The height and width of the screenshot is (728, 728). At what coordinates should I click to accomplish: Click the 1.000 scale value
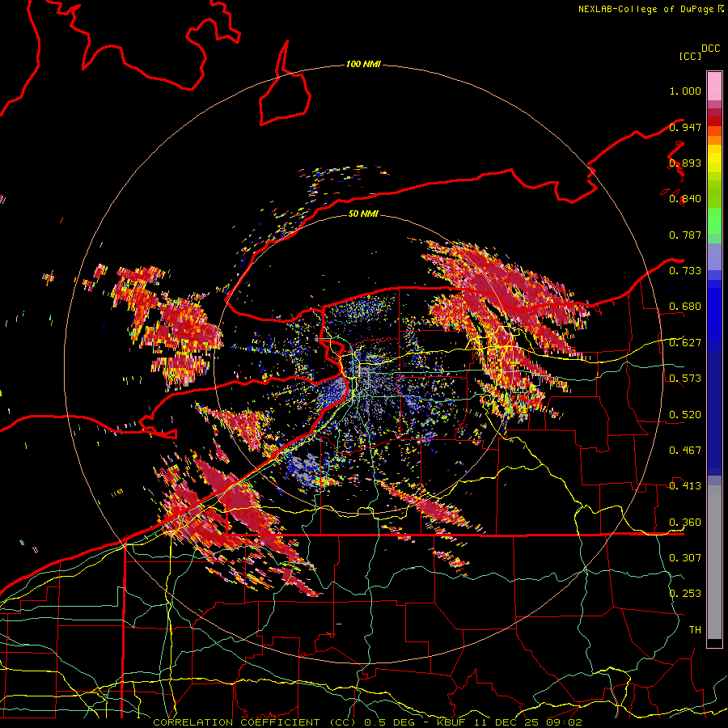pos(685,91)
